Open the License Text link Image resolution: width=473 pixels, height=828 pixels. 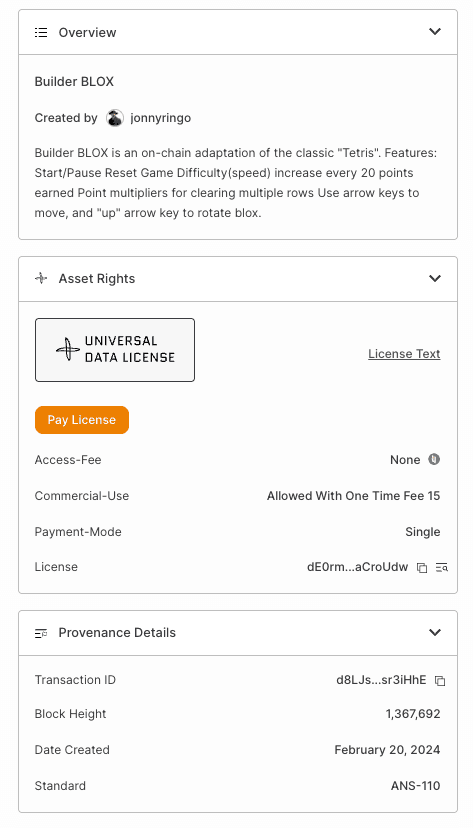(404, 354)
